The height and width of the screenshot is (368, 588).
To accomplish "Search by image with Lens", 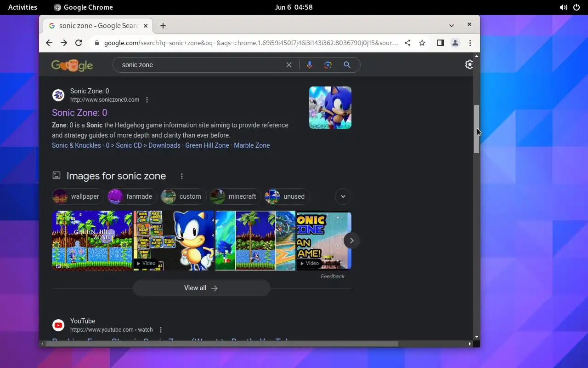I will 328,65.
